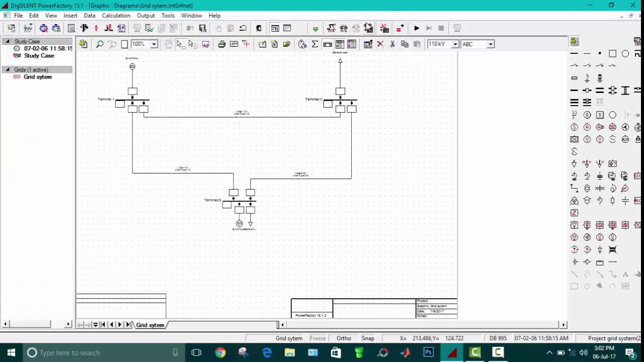Screen dimensions: 644x362
Task: Click diagram horizontal scrollbar right arrow
Action: (563, 325)
